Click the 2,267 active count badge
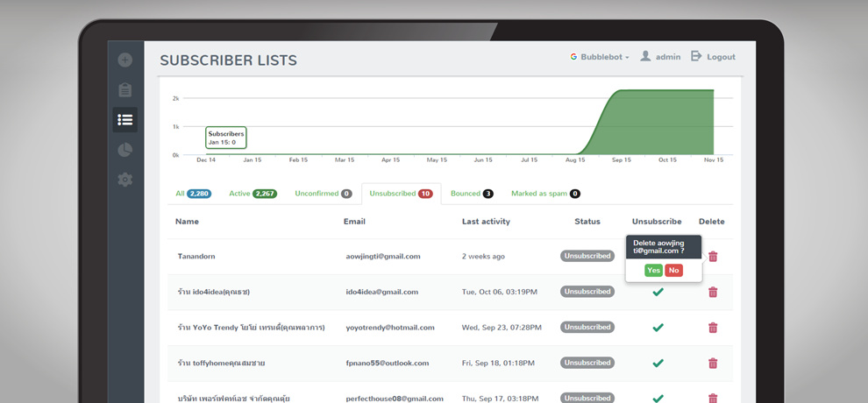Image resolution: width=868 pixels, height=403 pixels. click(265, 194)
